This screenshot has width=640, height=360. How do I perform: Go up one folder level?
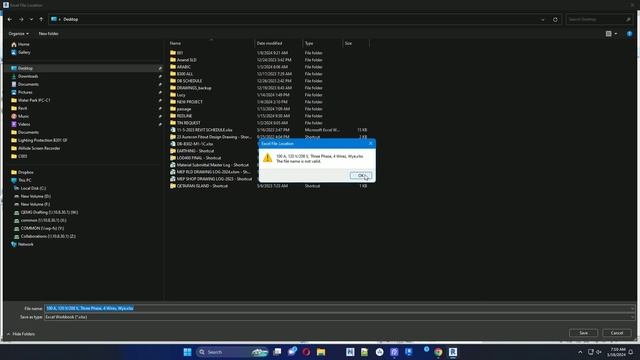(41, 19)
